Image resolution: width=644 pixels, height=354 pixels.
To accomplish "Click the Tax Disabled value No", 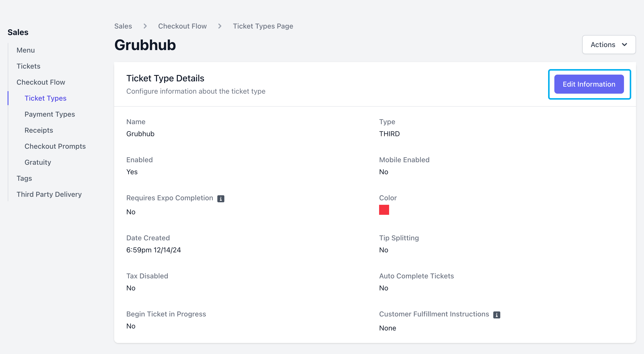I will pos(131,288).
